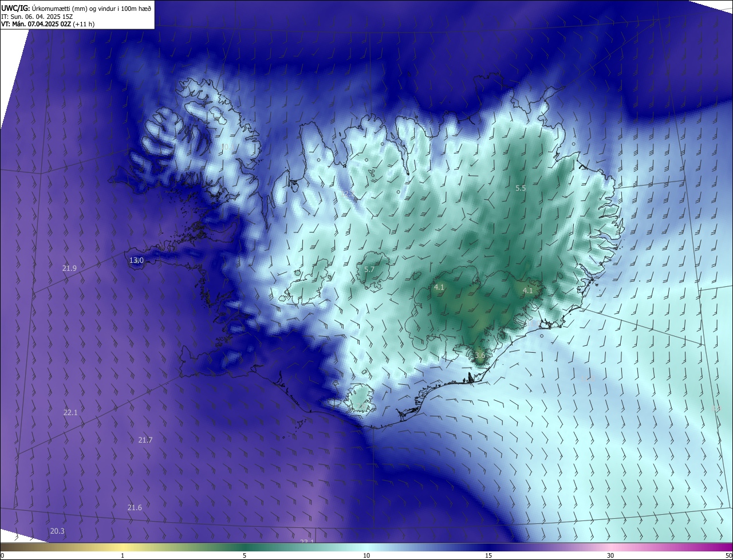Click the '10' tick label on the color scale
733x560 pixels.
tap(366, 555)
